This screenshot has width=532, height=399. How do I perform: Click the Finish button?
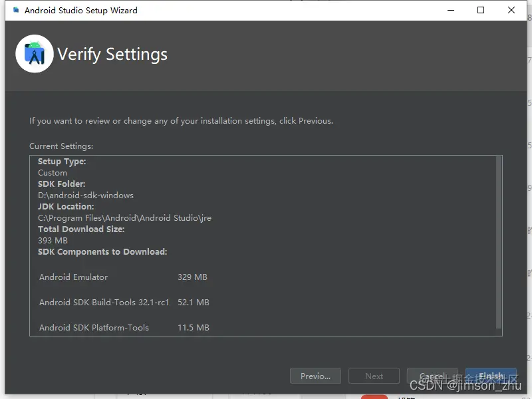click(x=491, y=376)
